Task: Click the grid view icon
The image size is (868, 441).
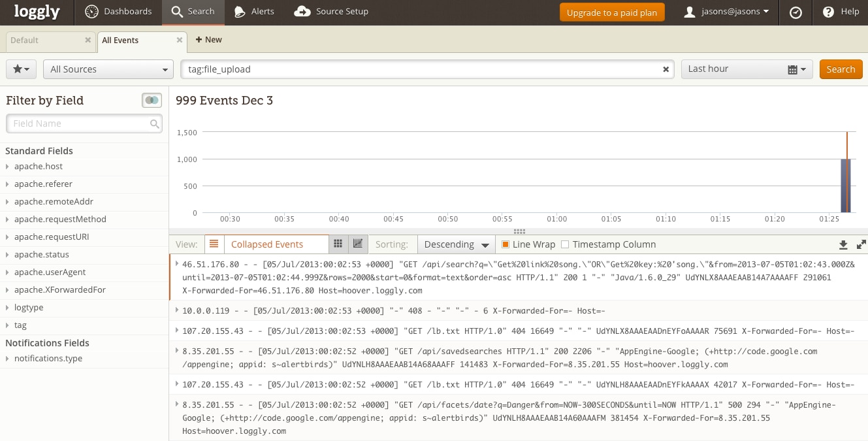Action: tap(338, 244)
